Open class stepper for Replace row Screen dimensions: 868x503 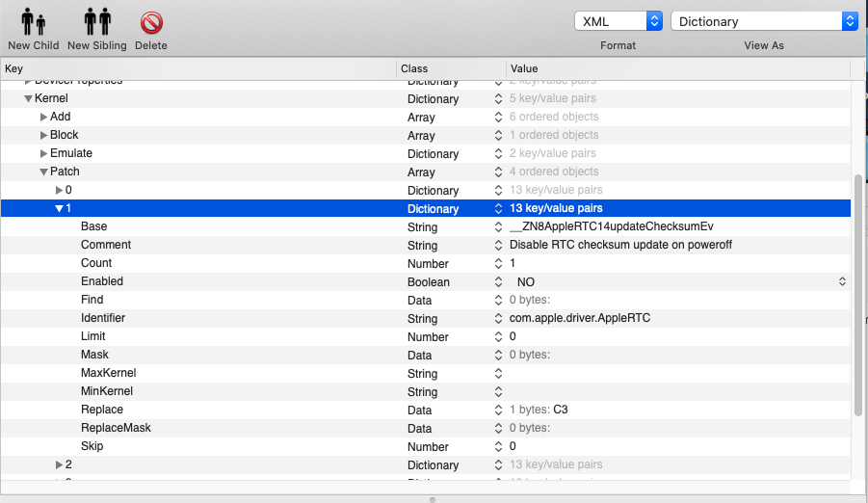(498, 410)
